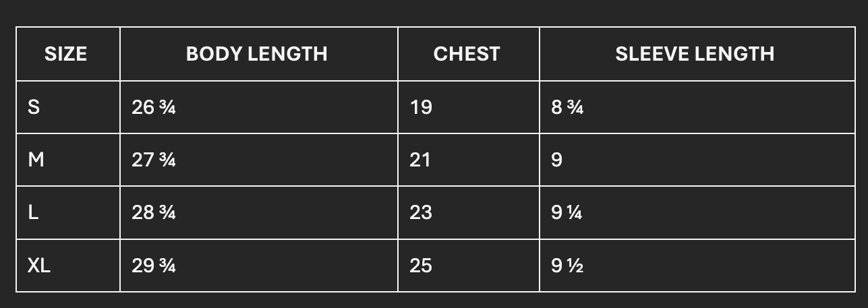868x308 pixels.
Task: Click the chest value 23
Action: click(421, 212)
